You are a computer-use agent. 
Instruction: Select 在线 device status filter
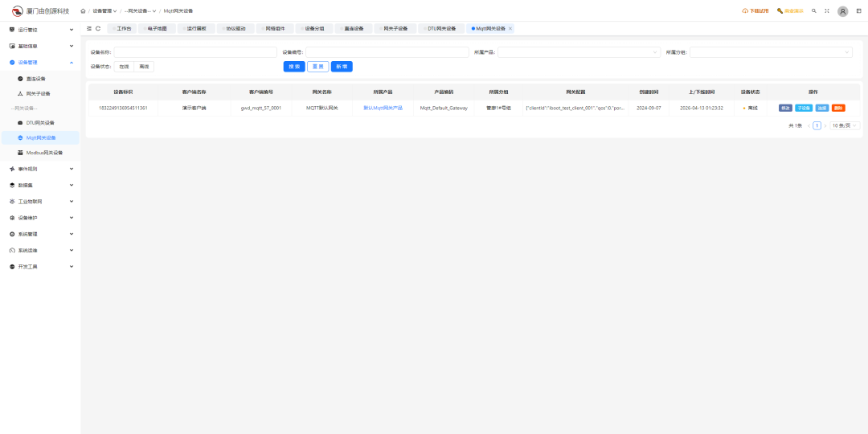(x=124, y=67)
